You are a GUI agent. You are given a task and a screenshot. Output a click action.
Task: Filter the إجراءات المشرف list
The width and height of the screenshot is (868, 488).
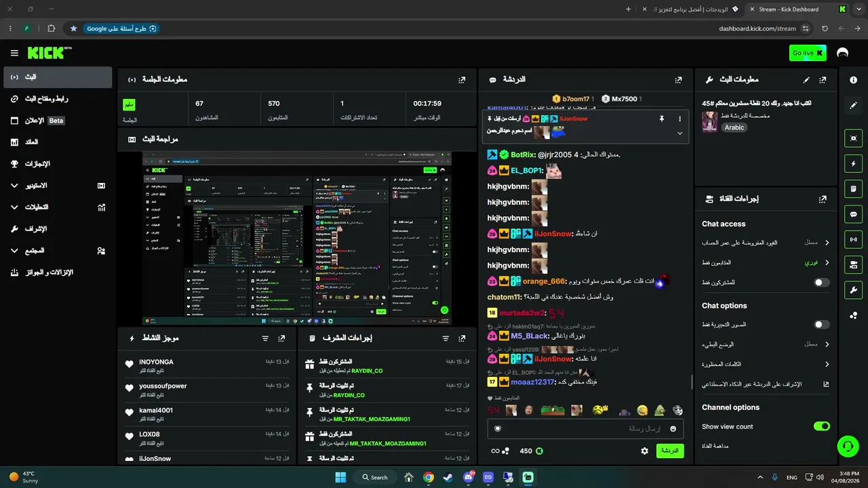click(446, 338)
